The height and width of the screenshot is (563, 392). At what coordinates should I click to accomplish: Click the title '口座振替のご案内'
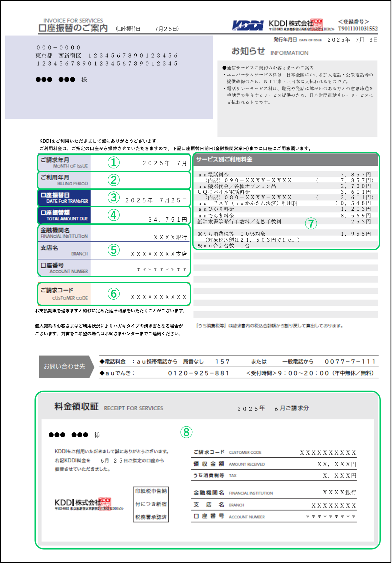[73, 28]
